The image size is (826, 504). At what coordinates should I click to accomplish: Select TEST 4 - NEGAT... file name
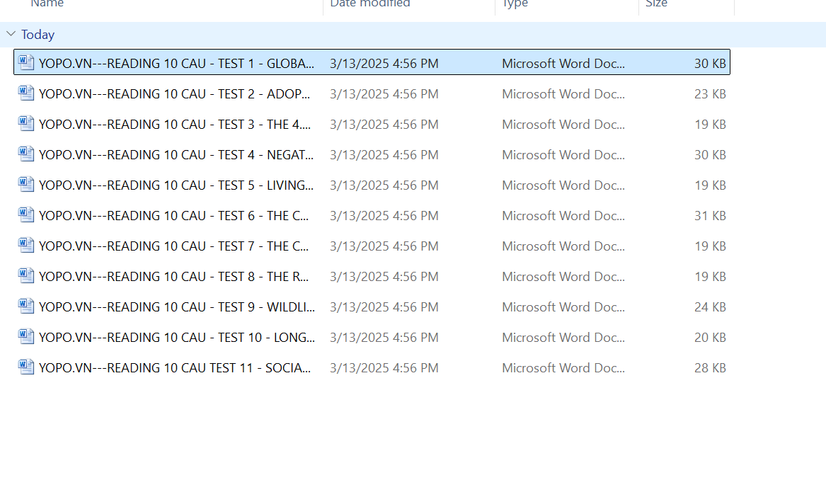[x=176, y=154]
